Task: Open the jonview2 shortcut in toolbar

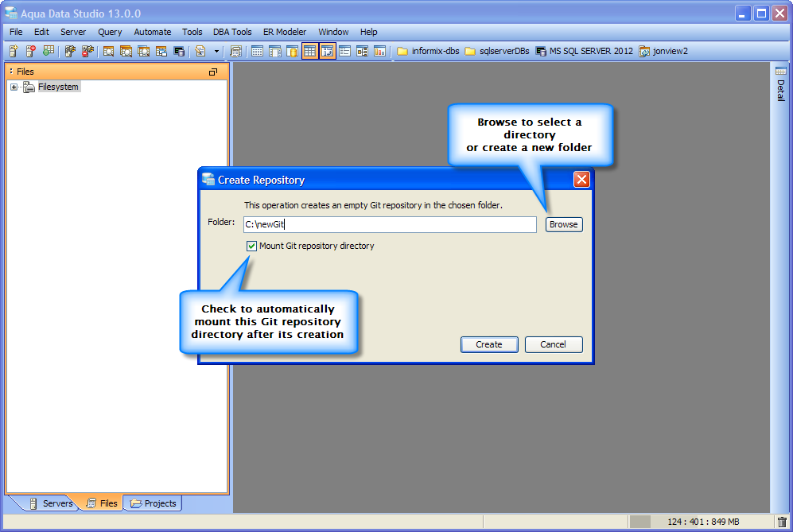Action: pos(663,51)
